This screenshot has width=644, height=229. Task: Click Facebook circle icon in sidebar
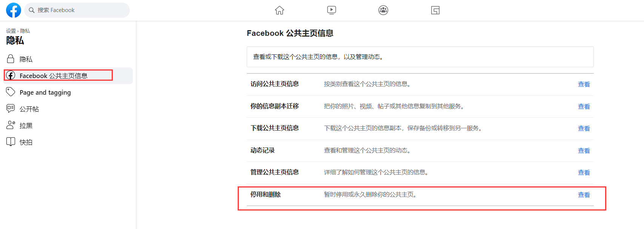[x=11, y=75]
